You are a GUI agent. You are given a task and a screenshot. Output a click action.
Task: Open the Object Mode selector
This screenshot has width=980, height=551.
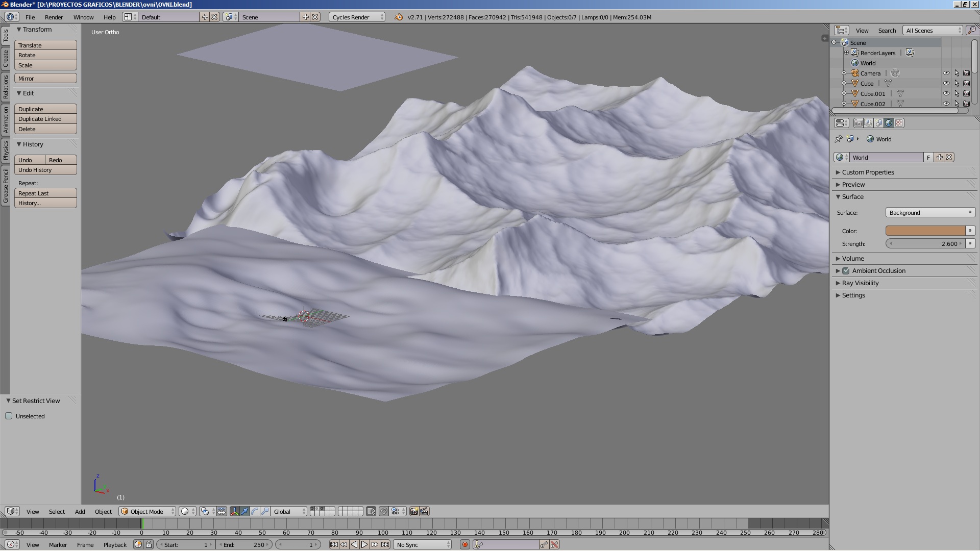pyautogui.click(x=147, y=511)
